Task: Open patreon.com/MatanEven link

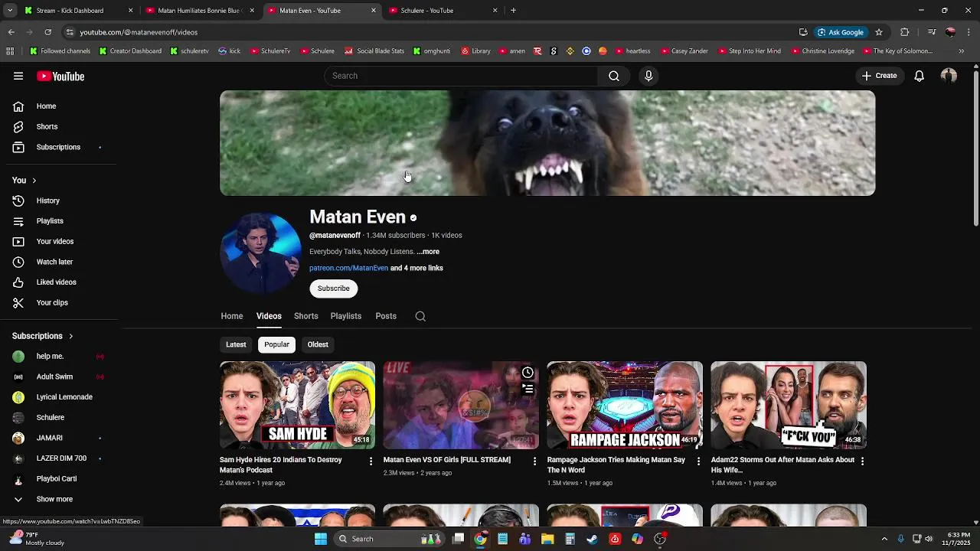Action: tap(348, 269)
